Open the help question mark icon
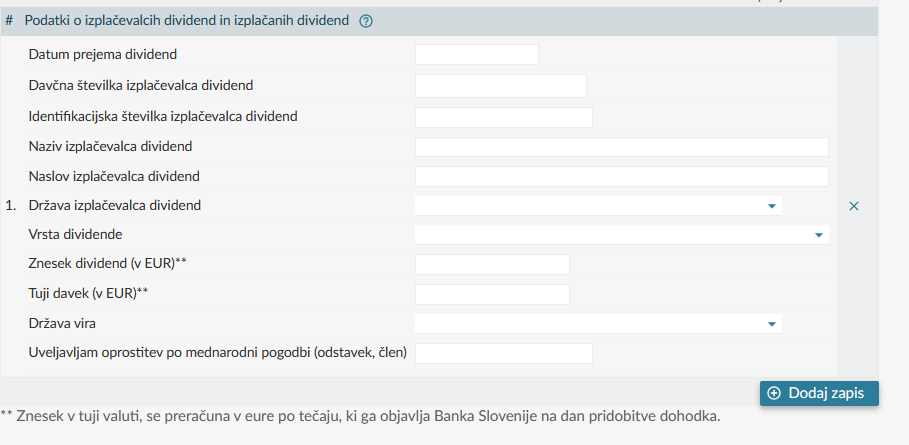 click(x=366, y=21)
